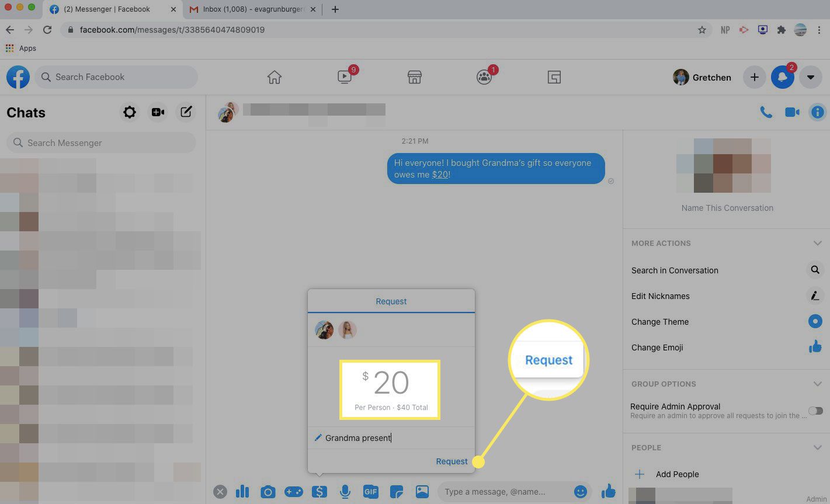Image resolution: width=830 pixels, height=504 pixels.
Task: Click the poll icon in composer toolbar
Action: coord(242,492)
